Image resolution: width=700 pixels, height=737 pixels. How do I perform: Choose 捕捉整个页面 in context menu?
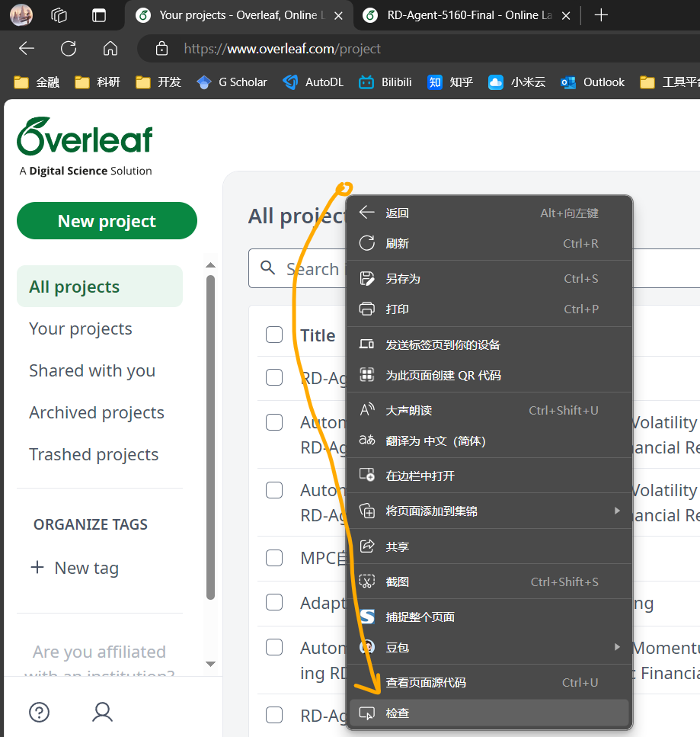(488, 617)
